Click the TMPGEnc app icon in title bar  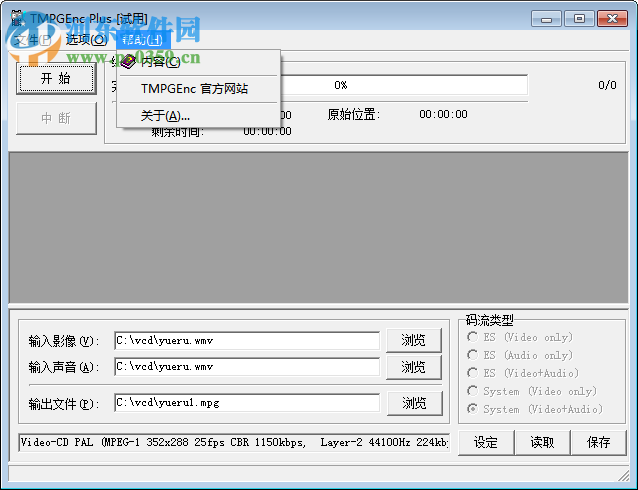click(x=18, y=19)
